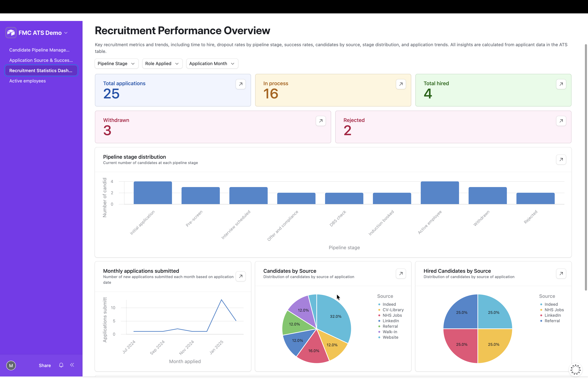The width and height of the screenshot is (588, 382).
Task: Expand Monthly applications submitted chart
Action: click(x=241, y=276)
